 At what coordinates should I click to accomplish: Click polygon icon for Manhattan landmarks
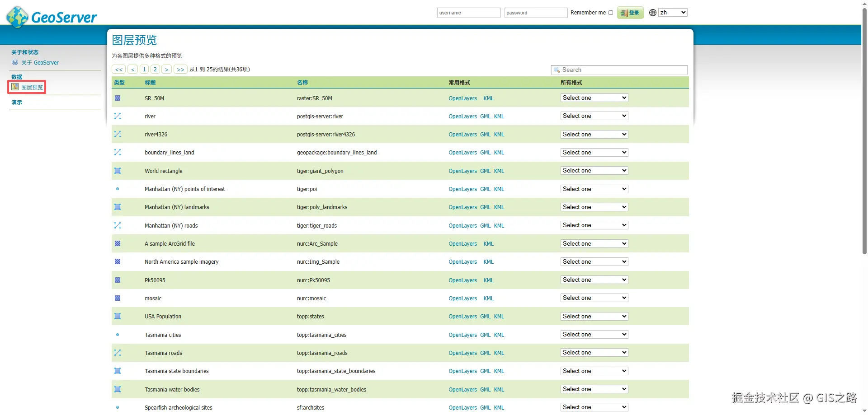tap(118, 207)
